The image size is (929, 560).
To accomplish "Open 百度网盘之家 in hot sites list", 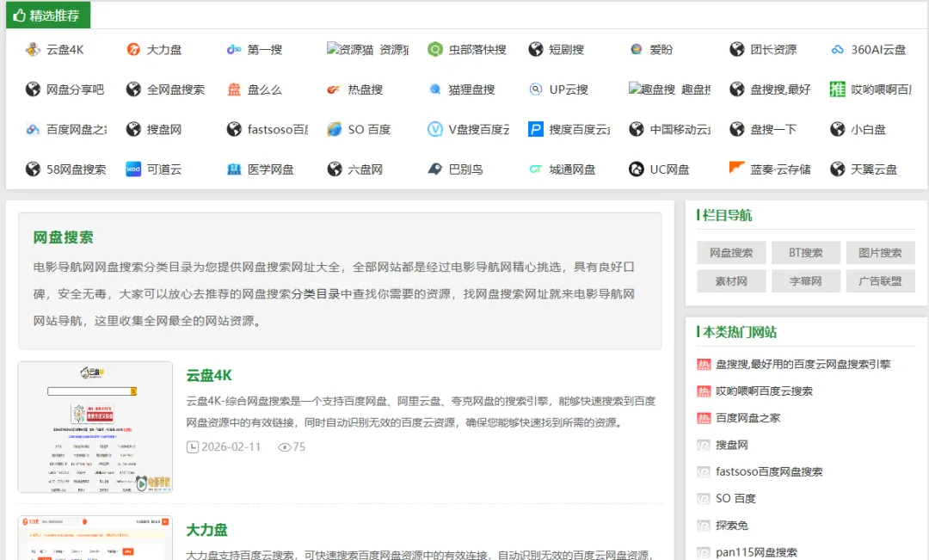I will coord(748,418).
